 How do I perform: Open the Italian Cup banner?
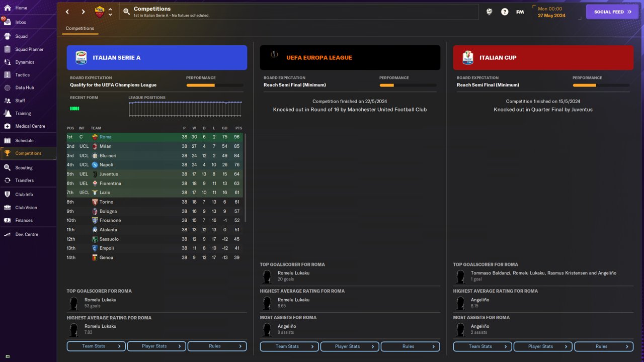point(543,57)
